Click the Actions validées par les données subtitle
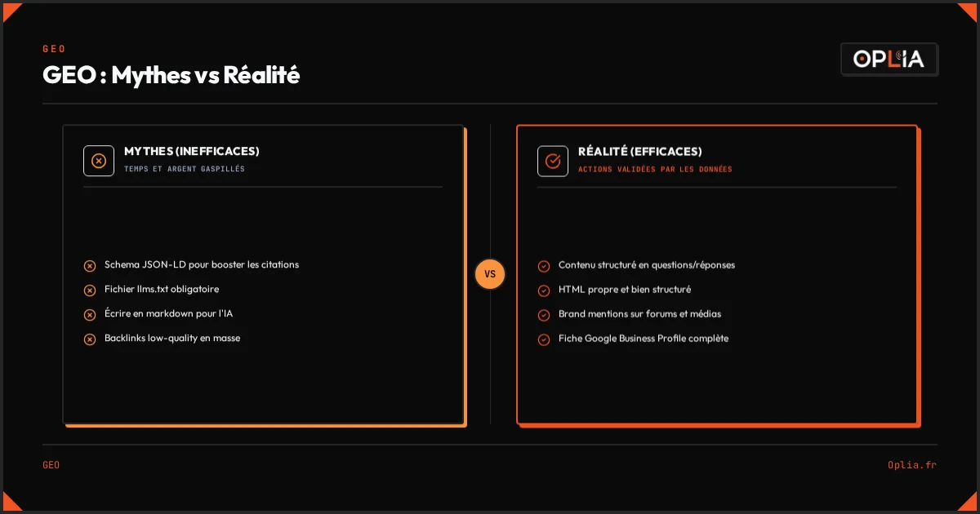The height and width of the screenshot is (514, 980). pyautogui.click(x=655, y=170)
